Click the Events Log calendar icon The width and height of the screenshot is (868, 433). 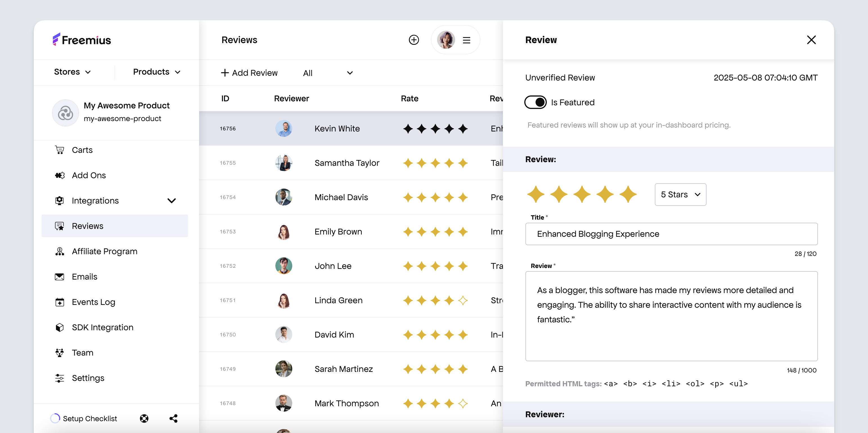[x=60, y=302]
